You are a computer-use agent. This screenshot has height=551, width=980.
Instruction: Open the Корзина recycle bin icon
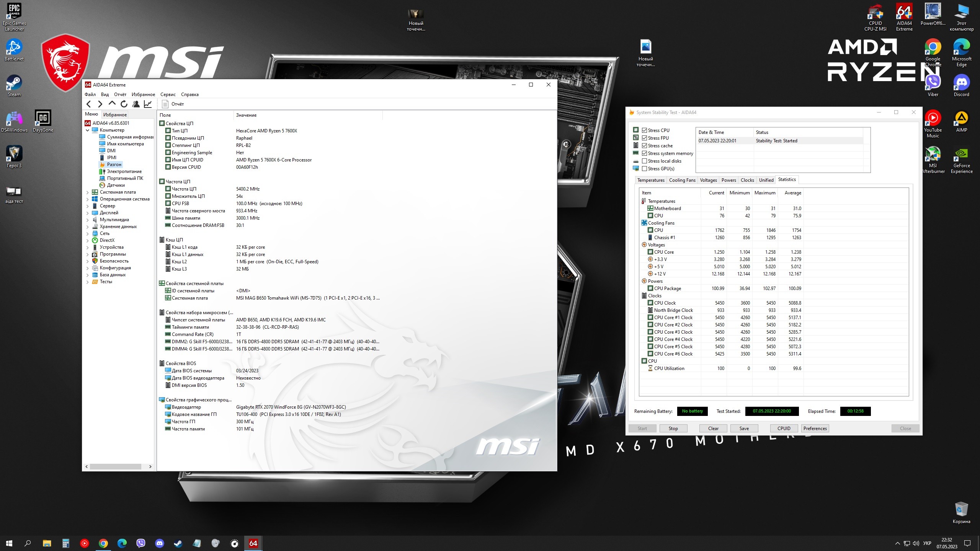click(x=962, y=513)
